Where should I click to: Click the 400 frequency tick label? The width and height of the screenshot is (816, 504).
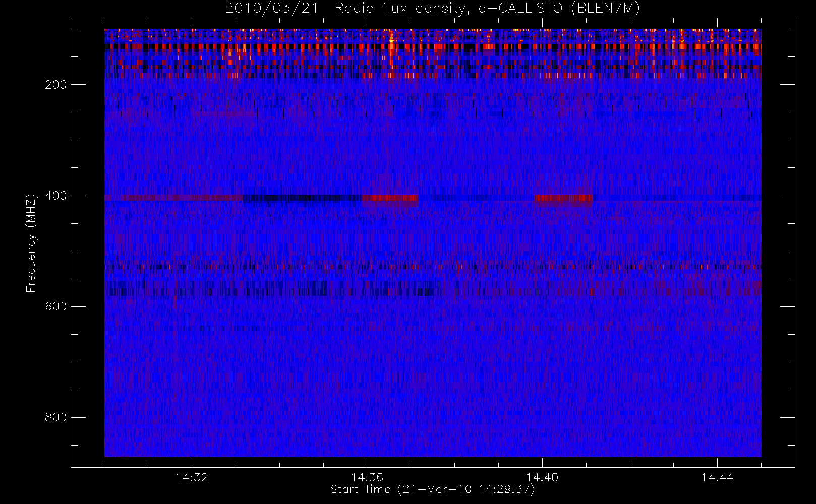point(56,196)
